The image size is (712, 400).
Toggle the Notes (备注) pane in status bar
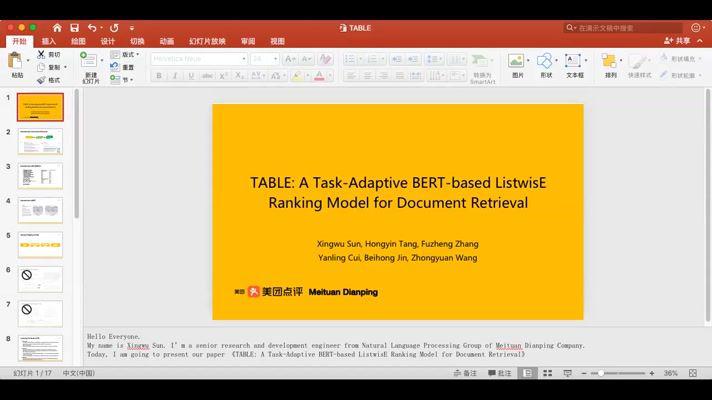point(465,373)
